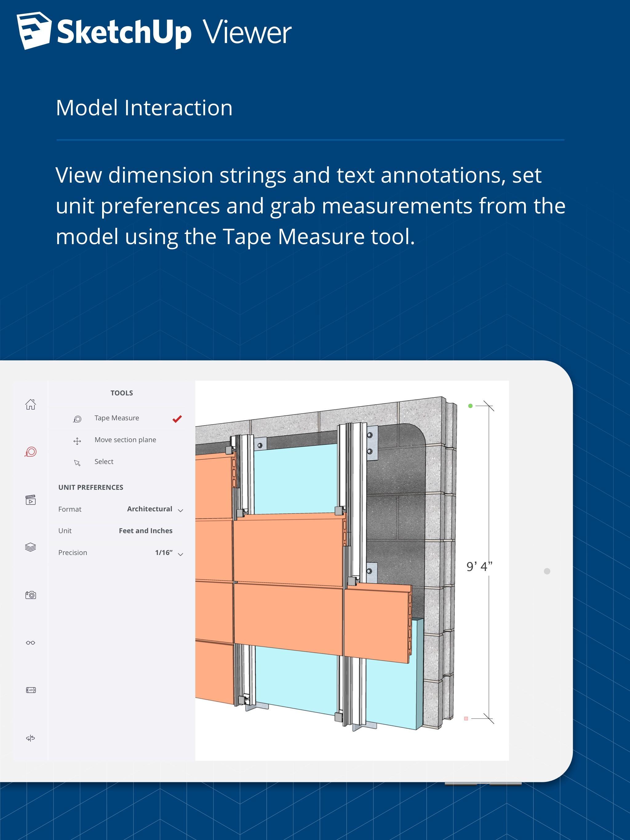Click the Screenshot icon in sidebar
The height and width of the screenshot is (840, 630).
[x=30, y=594]
